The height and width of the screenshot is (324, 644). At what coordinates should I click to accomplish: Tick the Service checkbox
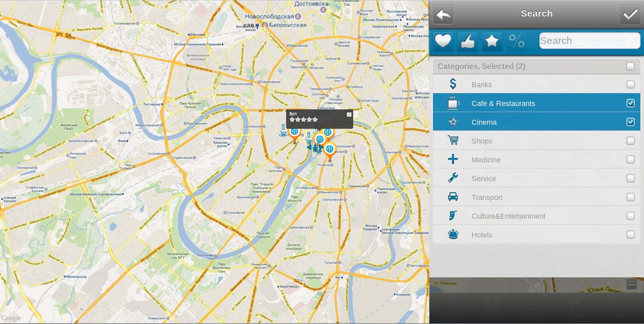(630, 178)
